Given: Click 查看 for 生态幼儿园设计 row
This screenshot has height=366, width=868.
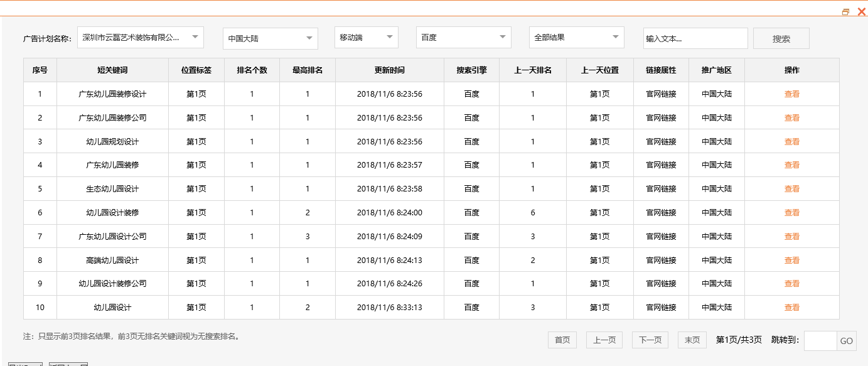Looking at the screenshot, I should (792, 188).
